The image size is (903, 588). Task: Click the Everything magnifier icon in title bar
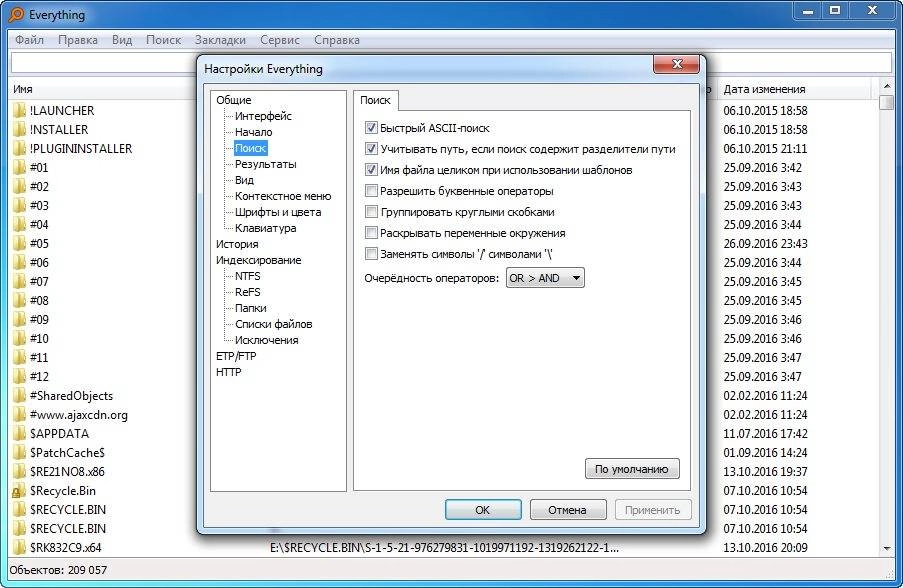(x=16, y=14)
